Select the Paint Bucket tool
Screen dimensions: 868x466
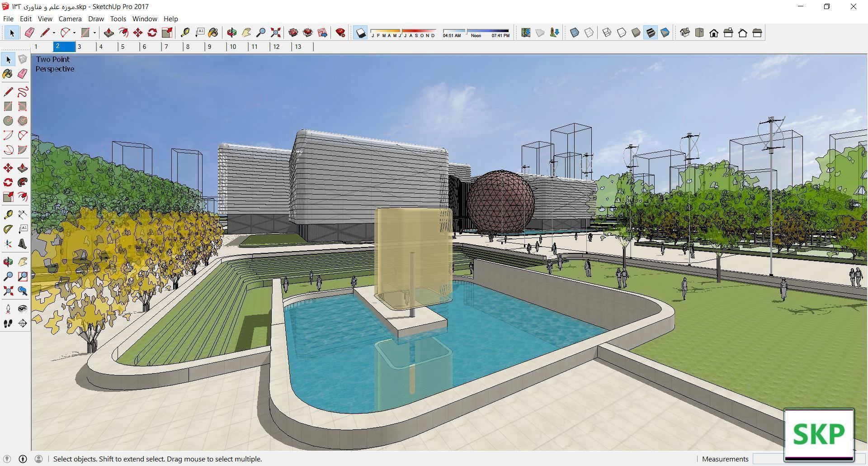click(213, 32)
